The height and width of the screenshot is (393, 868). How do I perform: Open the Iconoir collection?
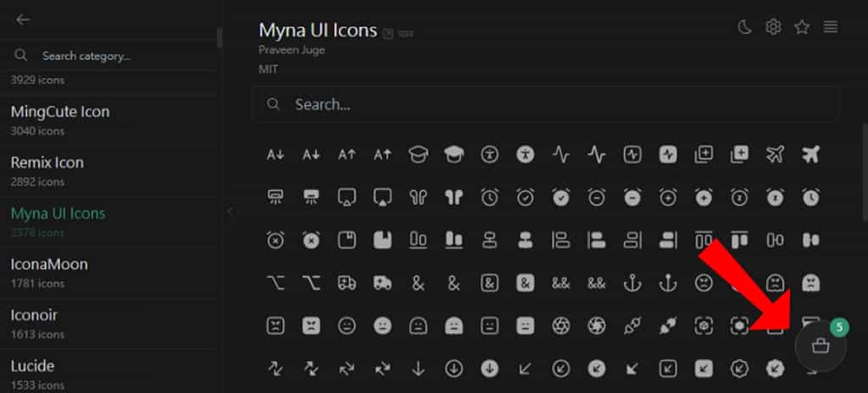tap(108, 324)
